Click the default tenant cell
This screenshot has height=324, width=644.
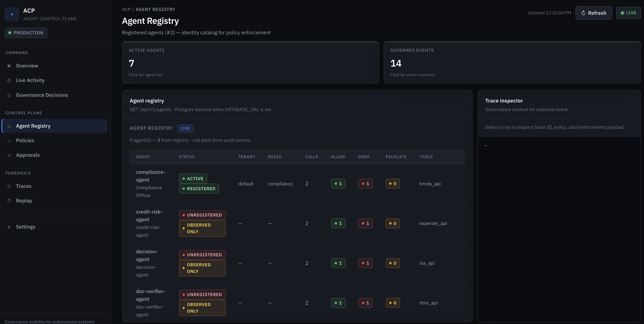point(246,184)
